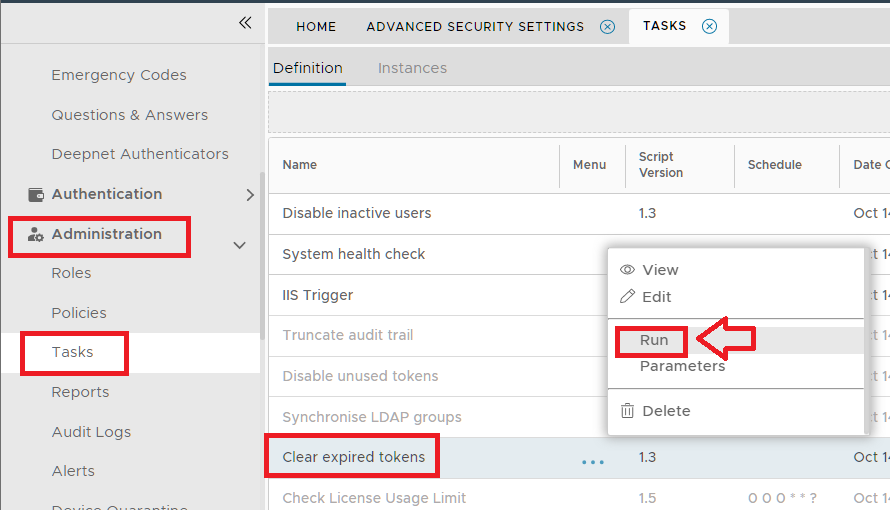Sort by the Name column header

coord(300,165)
